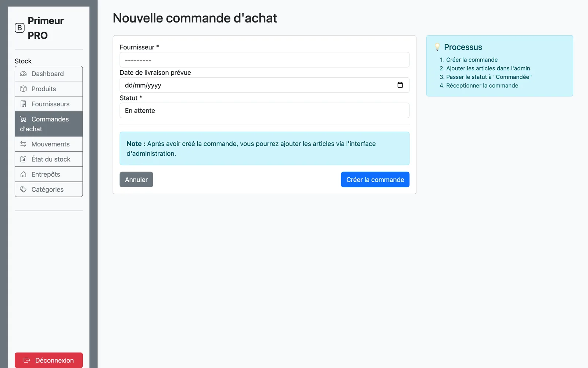Click the Statut * field label

pos(131,98)
